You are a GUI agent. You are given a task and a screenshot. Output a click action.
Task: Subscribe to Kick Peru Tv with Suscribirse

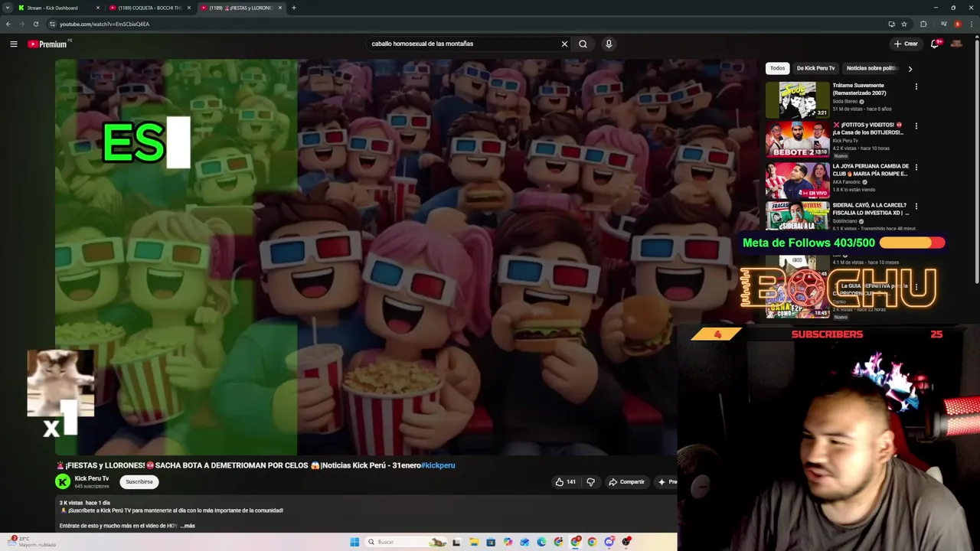(139, 481)
